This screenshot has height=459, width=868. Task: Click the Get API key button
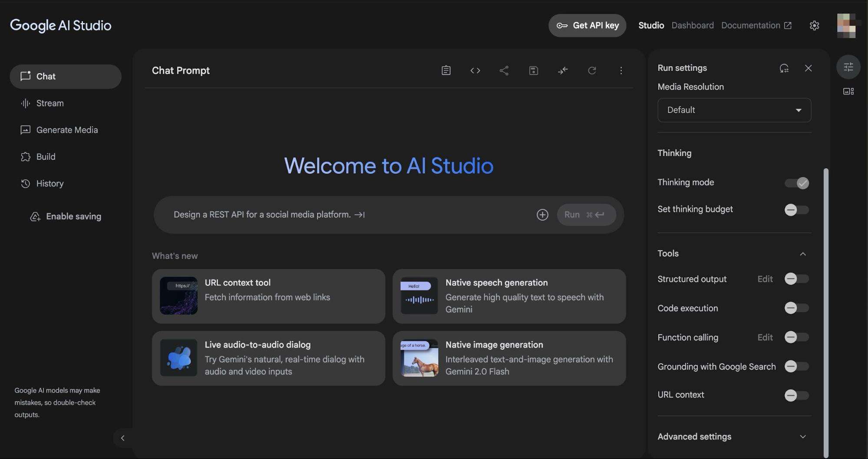587,26
